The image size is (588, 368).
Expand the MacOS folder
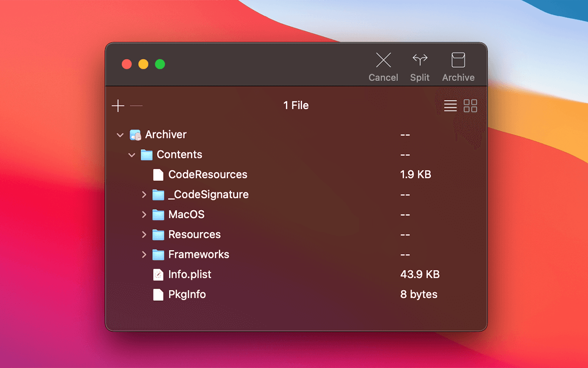point(144,215)
